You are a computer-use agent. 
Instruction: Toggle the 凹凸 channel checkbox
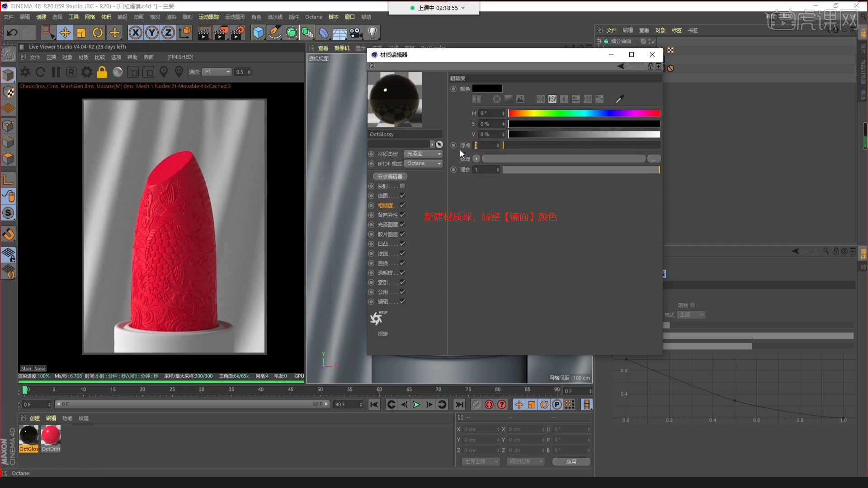pyautogui.click(x=402, y=244)
